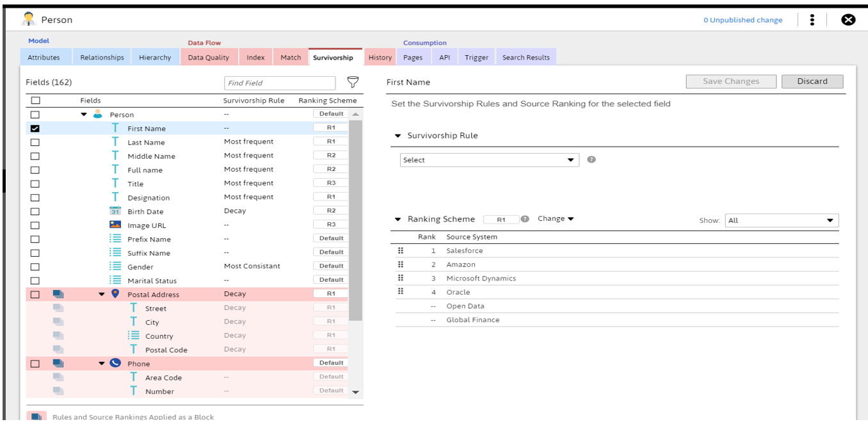Screen dimensions: 868x431
Task: Click the calendar icon next to Birth Date
Action: click(x=115, y=211)
